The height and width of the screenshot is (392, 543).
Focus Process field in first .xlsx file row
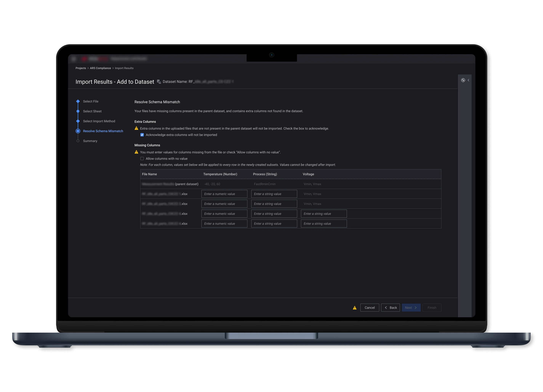pyautogui.click(x=274, y=194)
